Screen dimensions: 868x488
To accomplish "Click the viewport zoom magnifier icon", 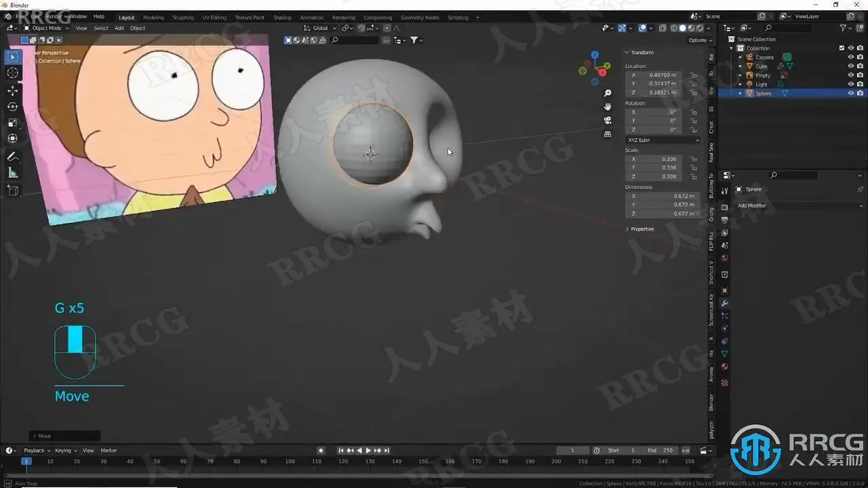I will coord(608,93).
